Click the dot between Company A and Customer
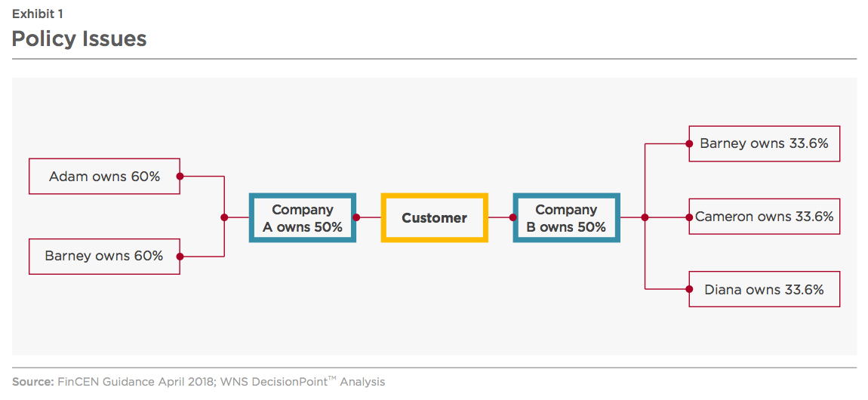 356,217
